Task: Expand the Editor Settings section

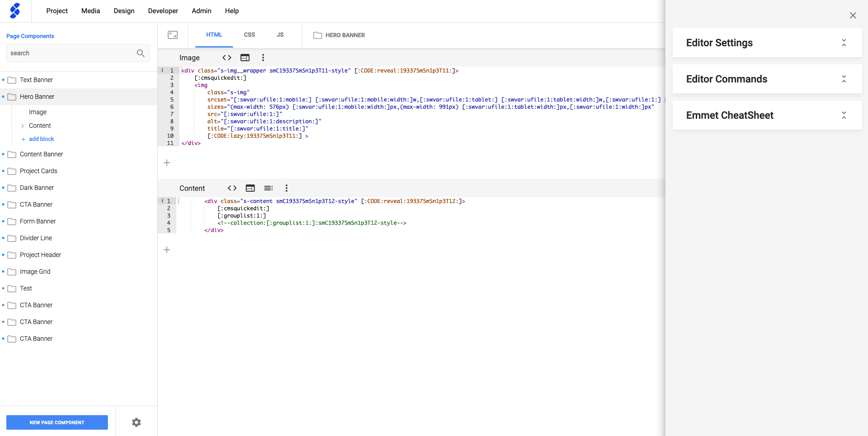Action: (x=844, y=43)
